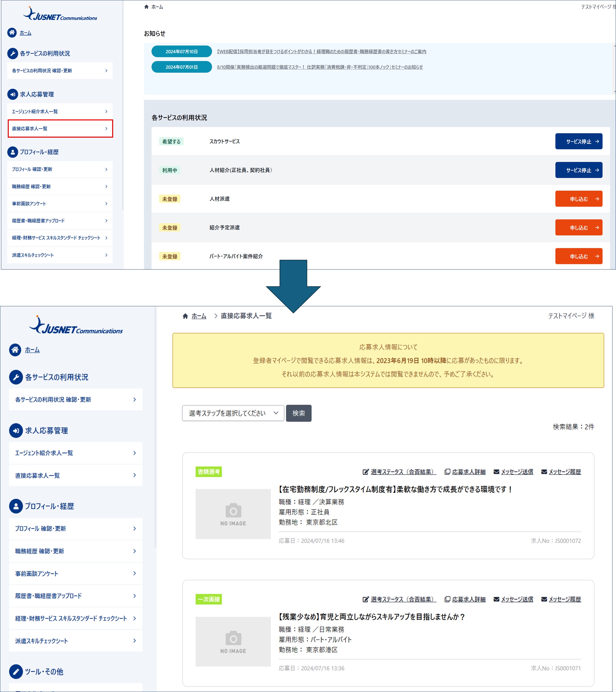Click the round home icon in the 直接応募求人一覧 page sidebar
Viewport: 616px width, 692px height.
(15, 350)
